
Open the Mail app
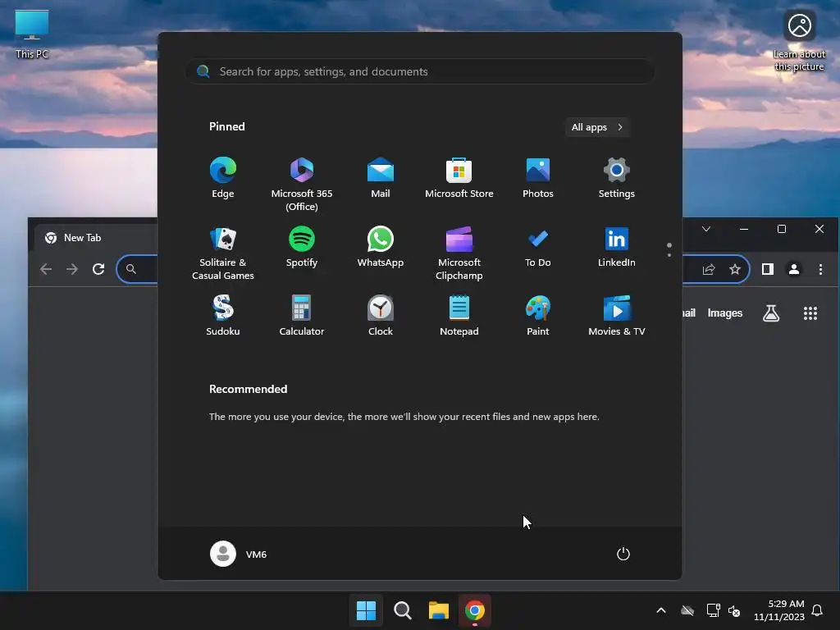point(381,178)
